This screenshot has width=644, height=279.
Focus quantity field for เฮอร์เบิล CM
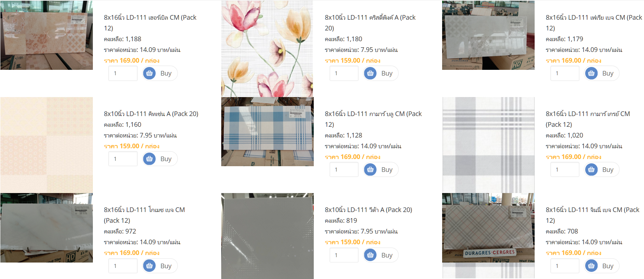123,73
